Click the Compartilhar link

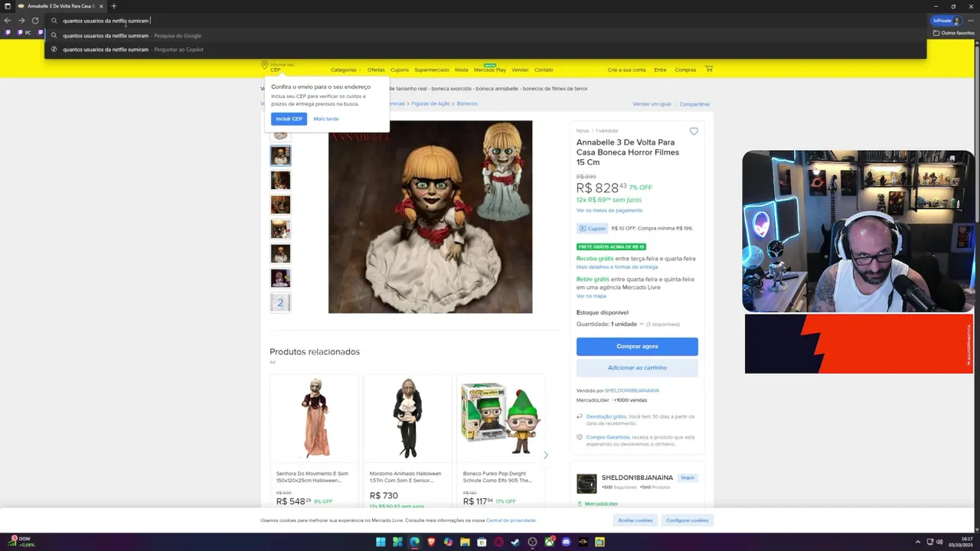[695, 104]
